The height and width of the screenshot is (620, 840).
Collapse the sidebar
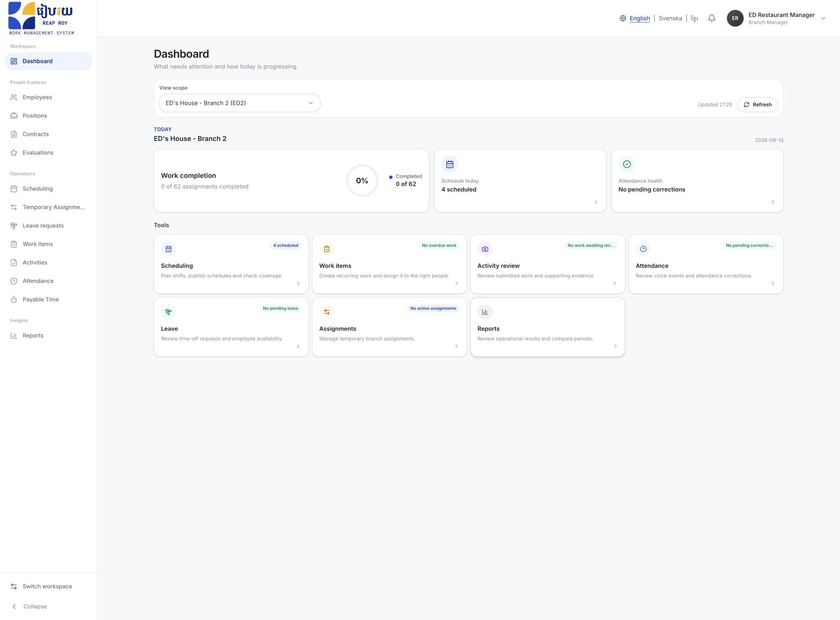(29, 607)
